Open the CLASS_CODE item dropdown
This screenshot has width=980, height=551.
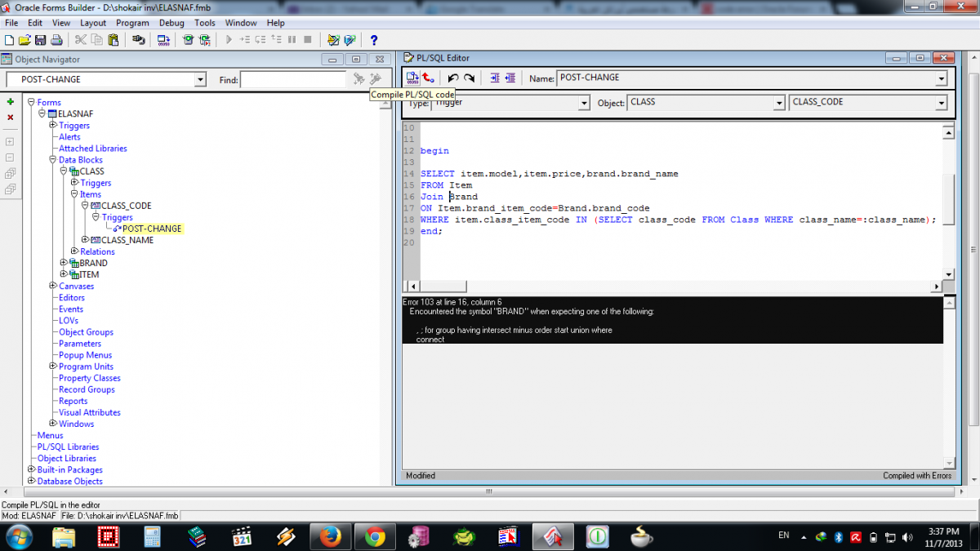941,103
